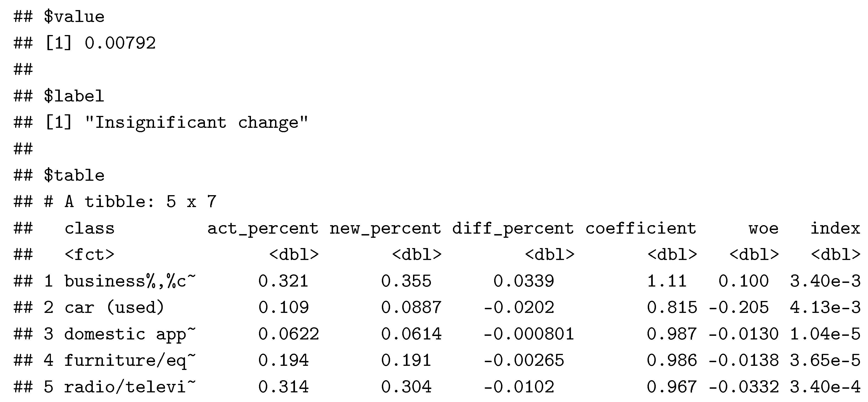The width and height of the screenshot is (868, 402).
Task: Click the $label output heading
Action: coord(74,96)
